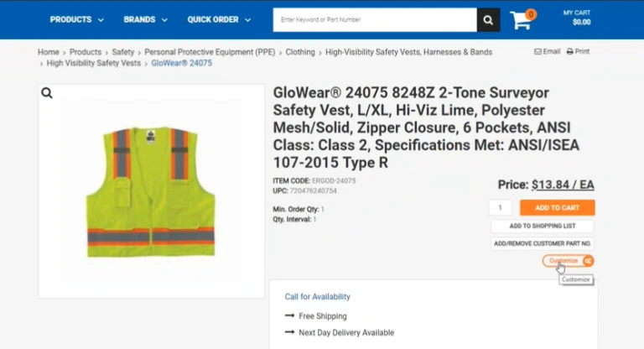
Task: Click the cart item count badge
Action: (x=531, y=13)
